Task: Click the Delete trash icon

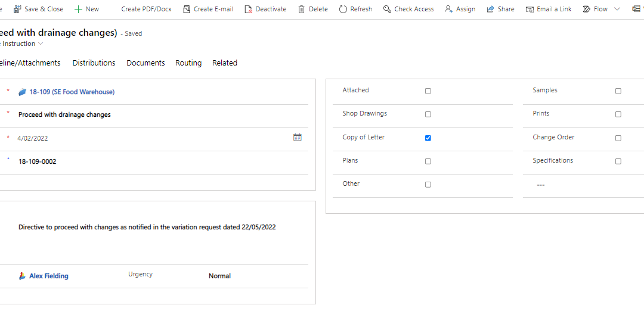Action: pyautogui.click(x=302, y=9)
